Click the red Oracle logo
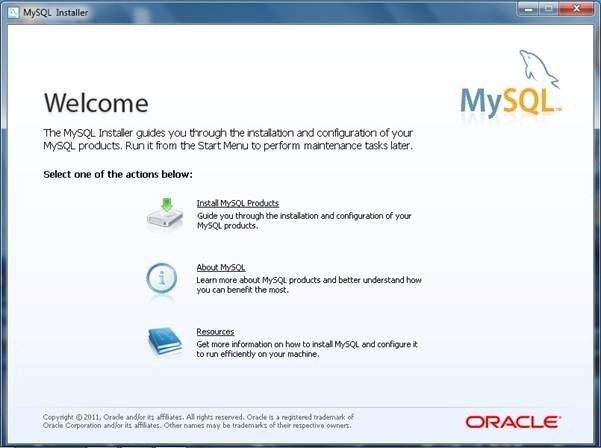Screen dimensions: 601x448 513,422
